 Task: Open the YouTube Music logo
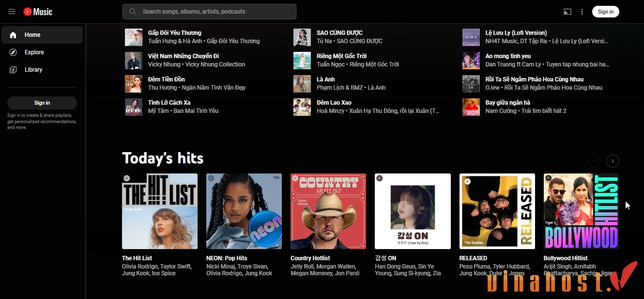point(37,11)
